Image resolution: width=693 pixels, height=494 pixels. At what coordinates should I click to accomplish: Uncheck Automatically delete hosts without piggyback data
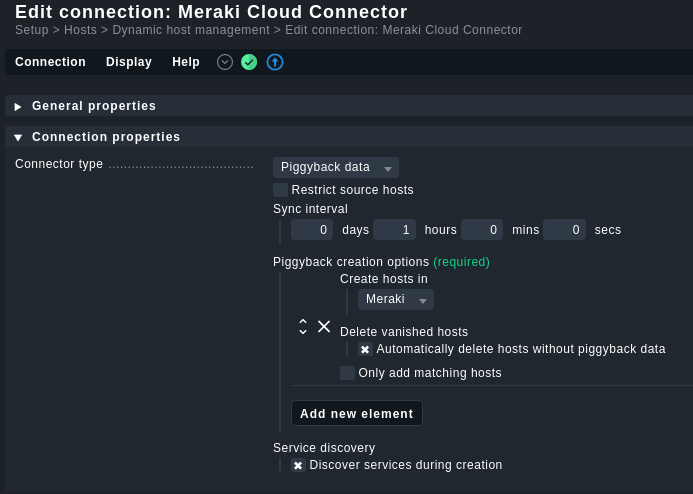[x=365, y=349]
